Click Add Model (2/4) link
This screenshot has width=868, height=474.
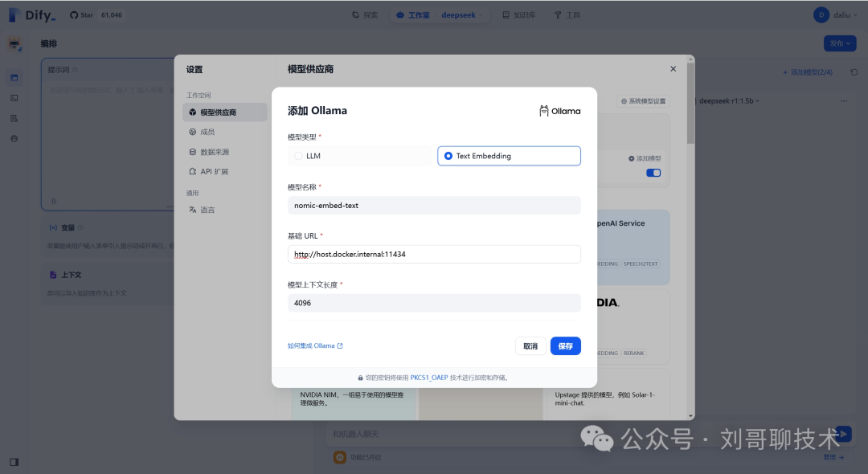(x=808, y=72)
